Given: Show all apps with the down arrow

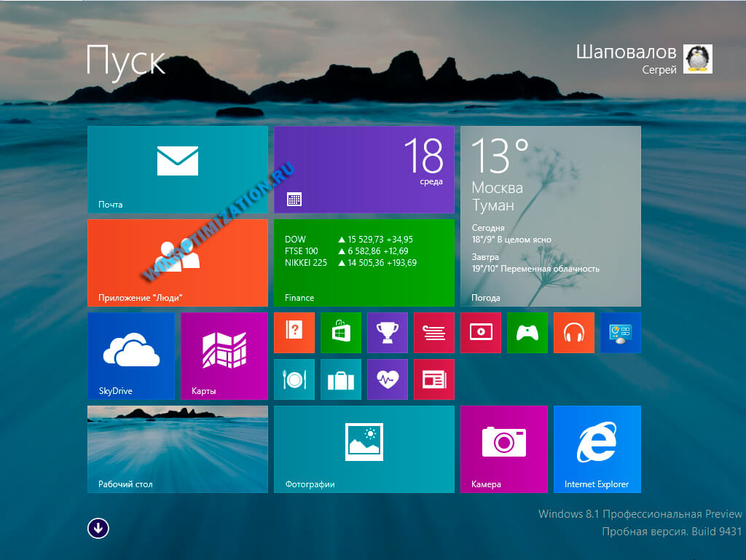Looking at the screenshot, I should [x=98, y=528].
